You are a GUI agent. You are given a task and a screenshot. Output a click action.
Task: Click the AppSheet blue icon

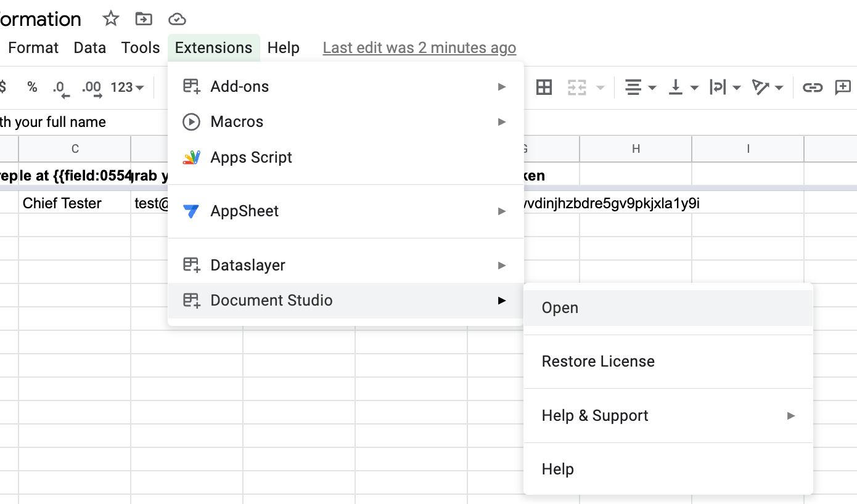[191, 211]
